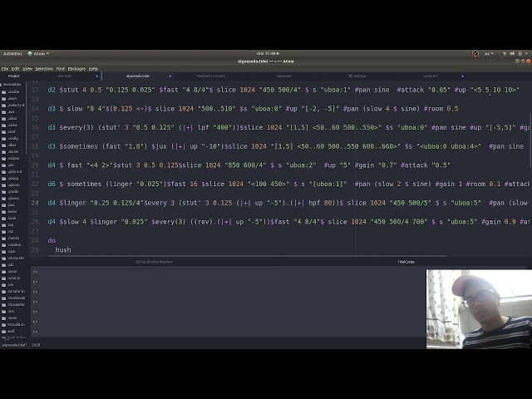
Task: Click the .gnupg folder icon
Action: pyautogui.click(x=3, y=178)
